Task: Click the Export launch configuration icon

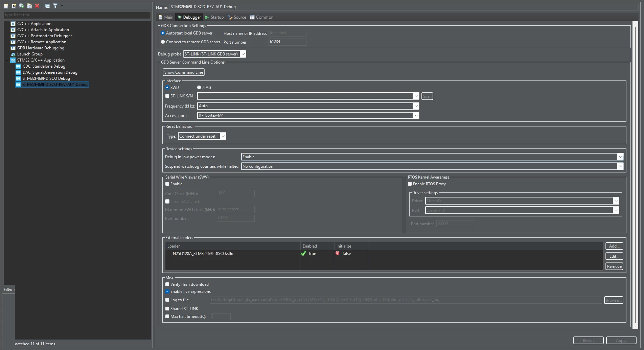Action: pos(22,6)
